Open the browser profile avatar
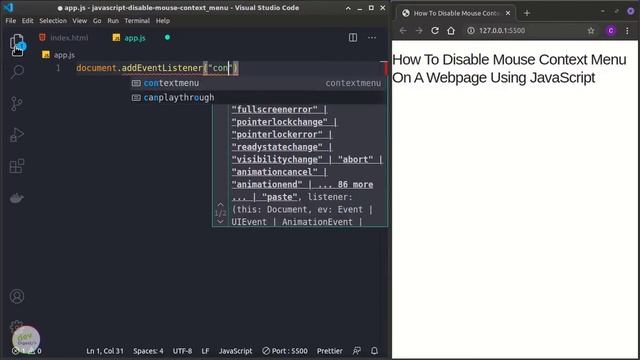The height and width of the screenshot is (360, 640). [x=611, y=31]
